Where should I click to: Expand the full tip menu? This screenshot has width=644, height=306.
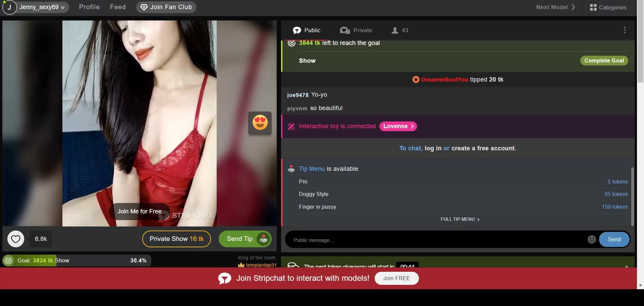[x=460, y=219]
